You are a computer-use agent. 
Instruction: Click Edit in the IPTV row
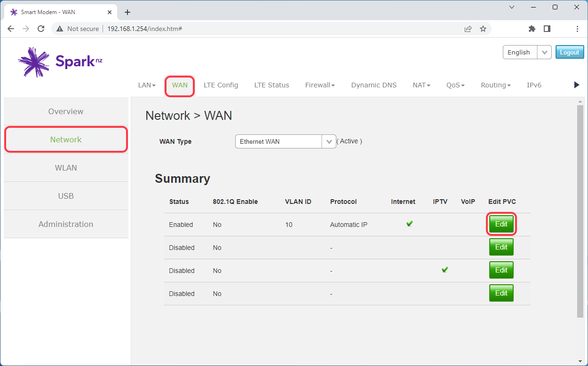pyautogui.click(x=501, y=270)
